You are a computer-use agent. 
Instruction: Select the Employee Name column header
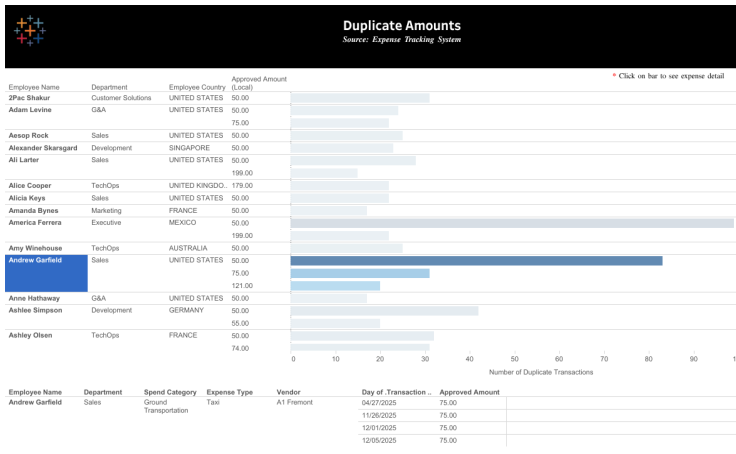click(34, 87)
